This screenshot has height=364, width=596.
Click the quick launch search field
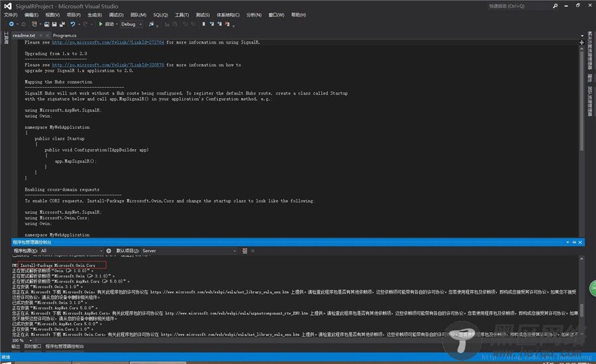(x=519, y=6)
